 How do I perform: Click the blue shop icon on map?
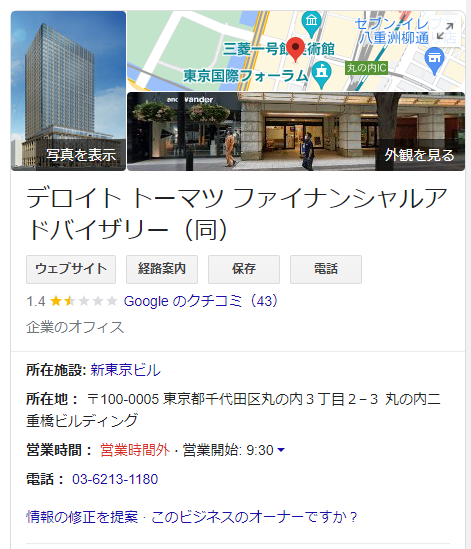click(x=434, y=61)
